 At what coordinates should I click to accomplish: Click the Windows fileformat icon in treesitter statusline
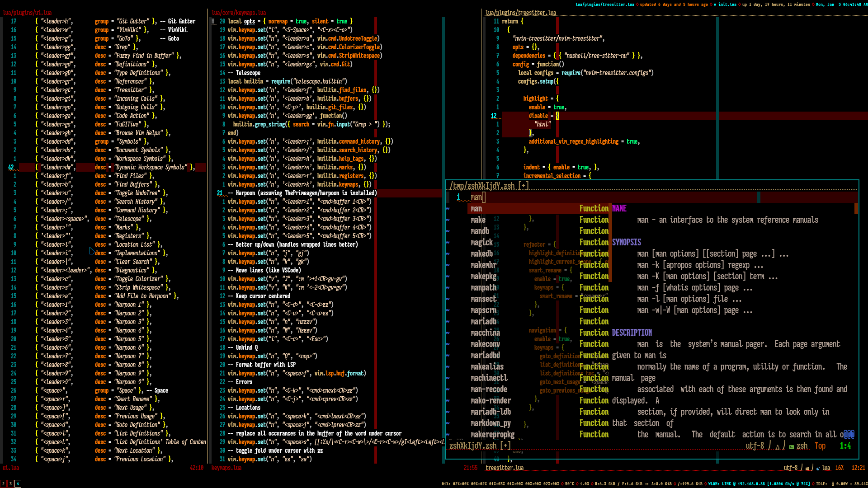[x=807, y=469]
